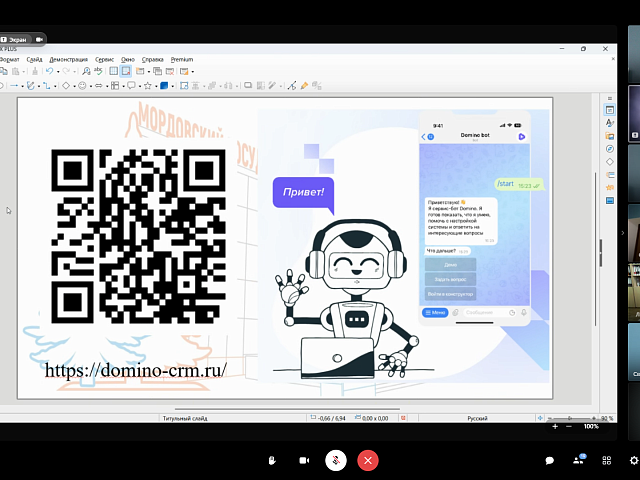Click the orange highlighter glue points icon

tap(304, 85)
